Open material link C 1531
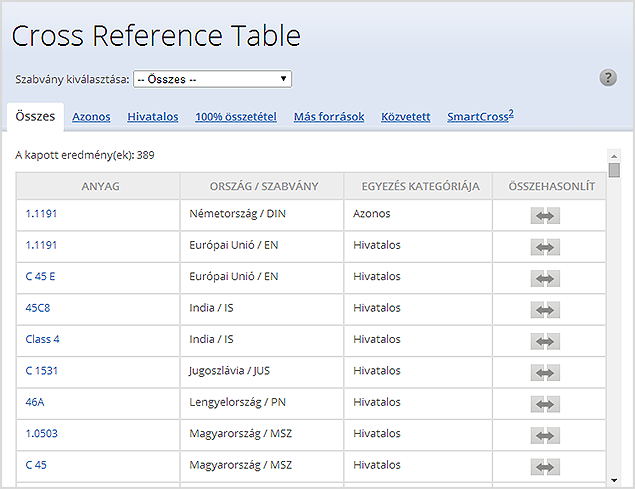 pos(42,371)
